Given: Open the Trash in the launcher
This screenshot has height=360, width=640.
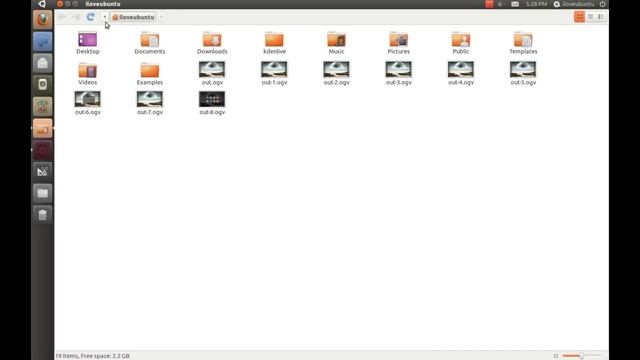Looking at the screenshot, I should coord(42,215).
